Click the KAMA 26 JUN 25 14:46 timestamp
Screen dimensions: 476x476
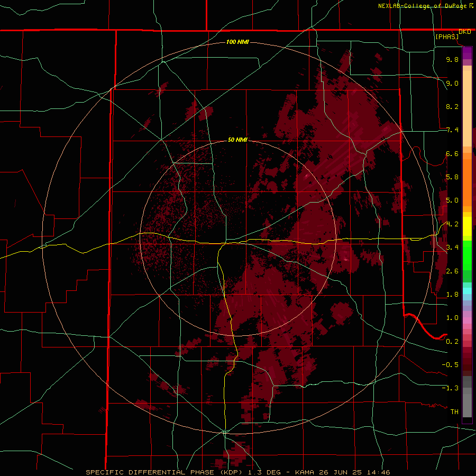[343, 472]
